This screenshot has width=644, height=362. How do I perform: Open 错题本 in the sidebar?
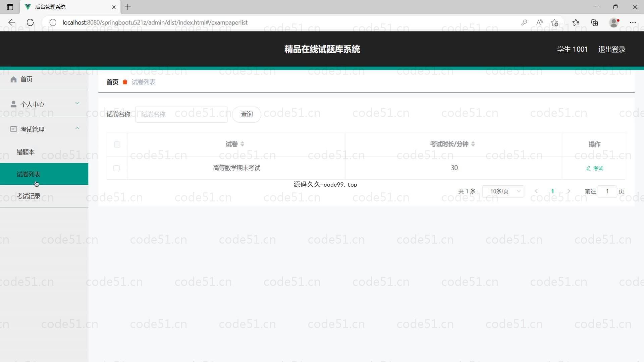(x=44, y=152)
